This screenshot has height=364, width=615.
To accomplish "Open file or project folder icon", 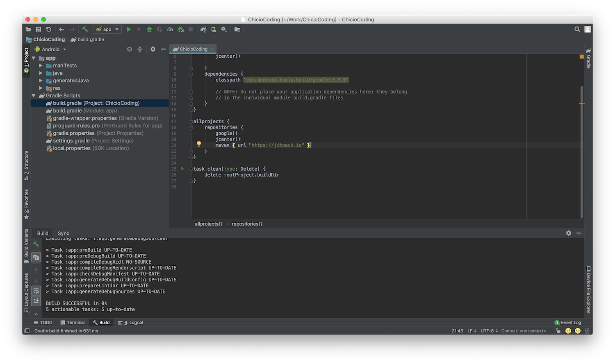I will point(28,29).
